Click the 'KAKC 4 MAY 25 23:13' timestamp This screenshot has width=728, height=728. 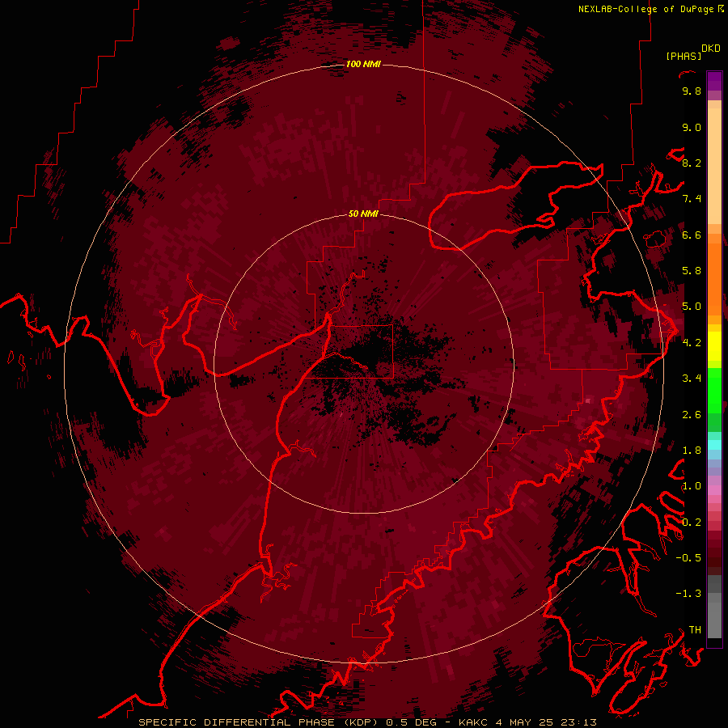(527, 722)
